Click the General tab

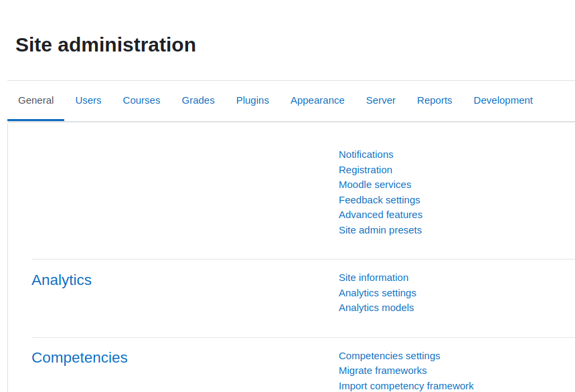[x=36, y=100]
